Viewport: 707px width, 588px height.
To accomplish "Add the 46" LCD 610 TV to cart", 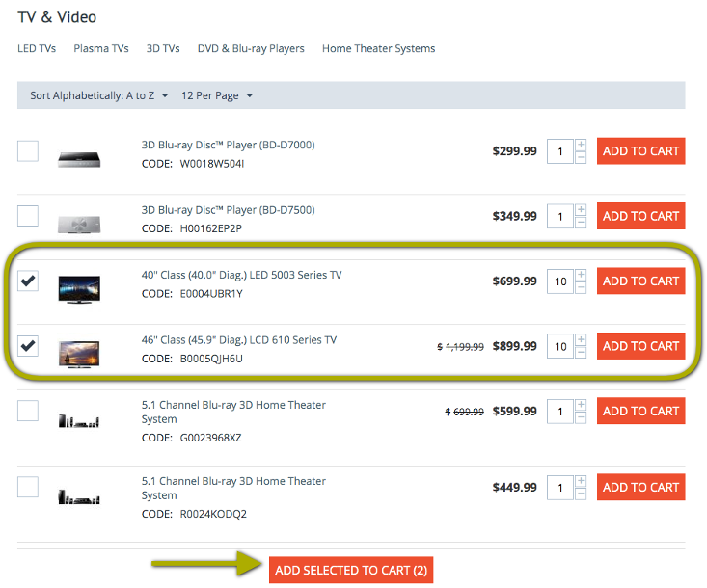I will pyautogui.click(x=640, y=346).
